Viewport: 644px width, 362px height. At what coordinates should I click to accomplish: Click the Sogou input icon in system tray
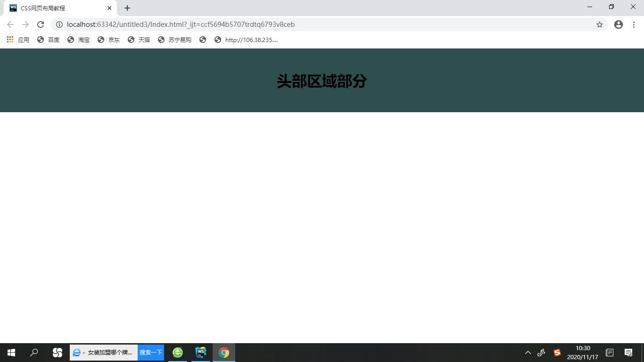[x=557, y=352]
